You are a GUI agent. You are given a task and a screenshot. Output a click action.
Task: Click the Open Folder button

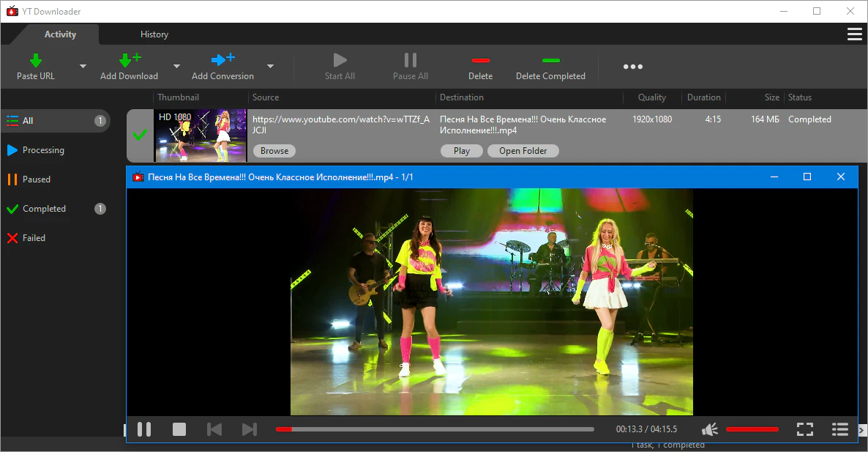pos(523,151)
